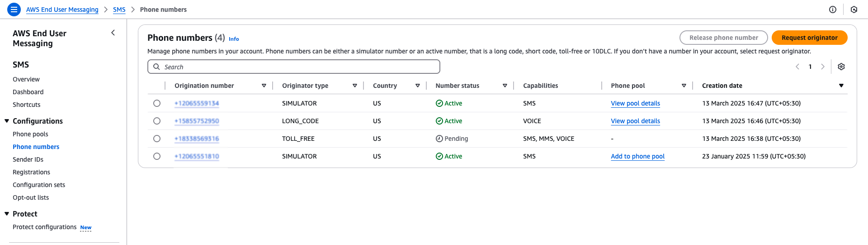Open phone number +15855752950
868x245 pixels.
(197, 121)
